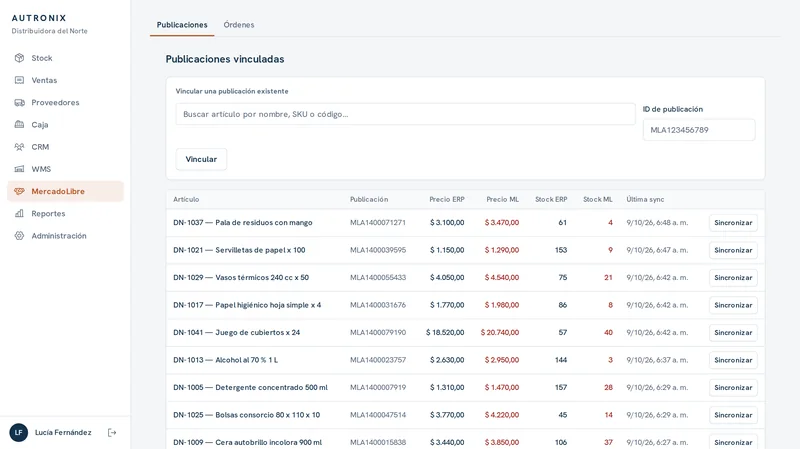Screen dimensions: 800x449
Task: Click sync time 9/10/26, 6:37 a. m.
Action: (x=657, y=360)
